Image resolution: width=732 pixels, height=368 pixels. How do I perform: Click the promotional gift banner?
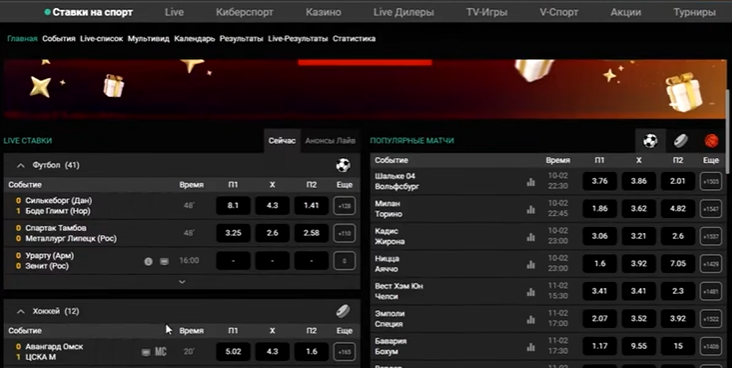[365, 89]
